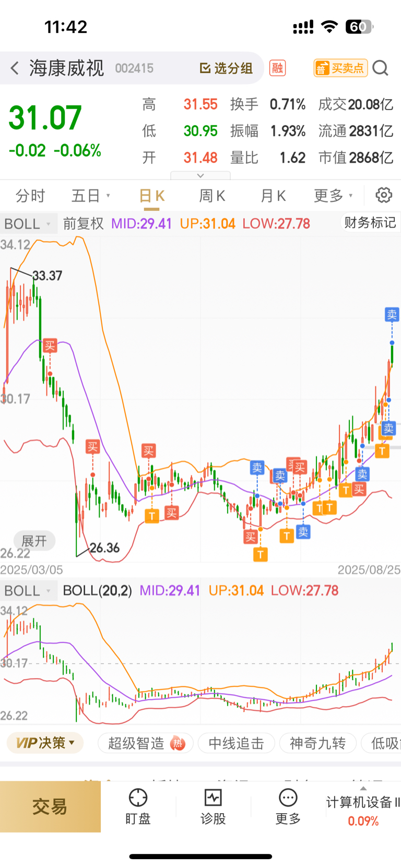This screenshot has width=401, height=868.
Task: Open the search magnifier icon
Action: [381, 68]
